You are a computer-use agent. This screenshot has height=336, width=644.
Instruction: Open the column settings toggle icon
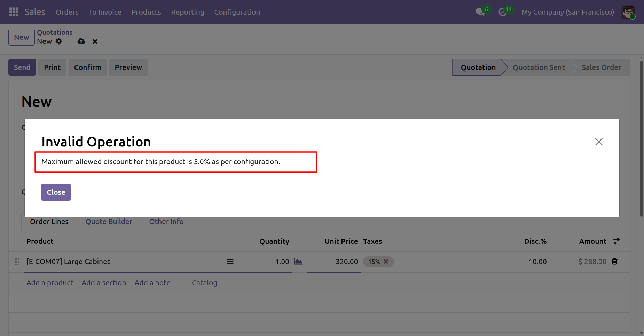[616, 241]
